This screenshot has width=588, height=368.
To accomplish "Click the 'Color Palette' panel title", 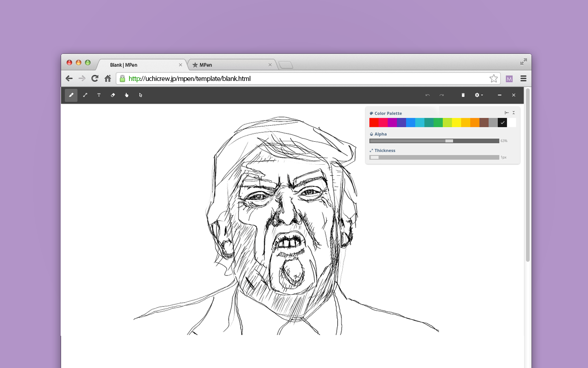I will [388, 113].
